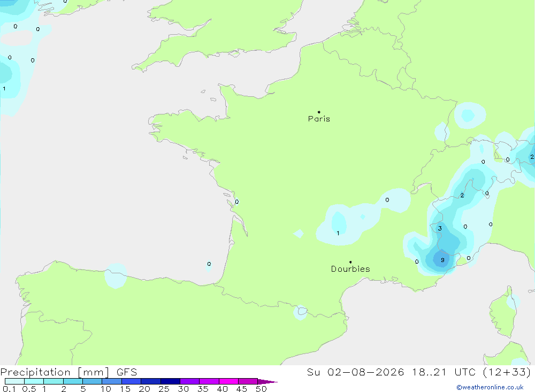Pick the 45–50 mm legend swatch
Screen dimensions: 535x392
tap(248, 381)
